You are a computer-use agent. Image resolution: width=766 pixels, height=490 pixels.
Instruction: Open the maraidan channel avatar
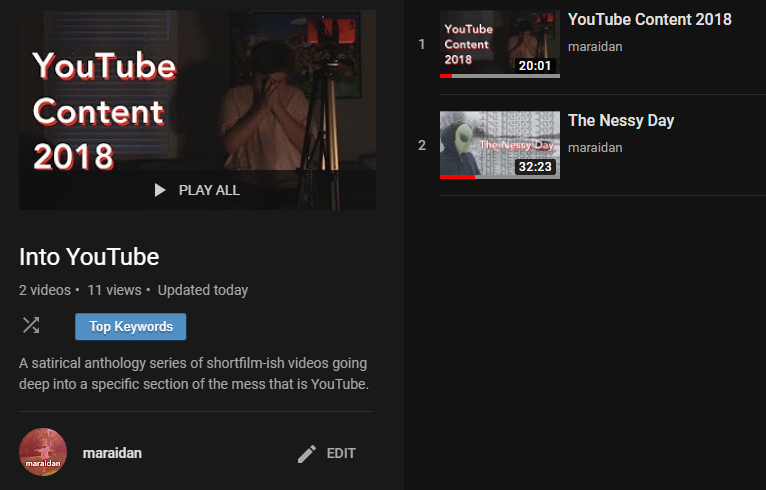point(43,452)
